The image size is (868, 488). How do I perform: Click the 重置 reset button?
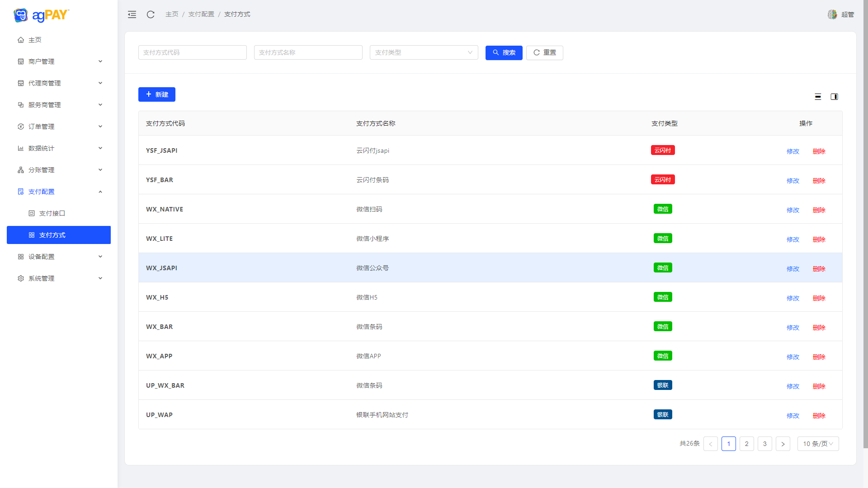tap(544, 53)
